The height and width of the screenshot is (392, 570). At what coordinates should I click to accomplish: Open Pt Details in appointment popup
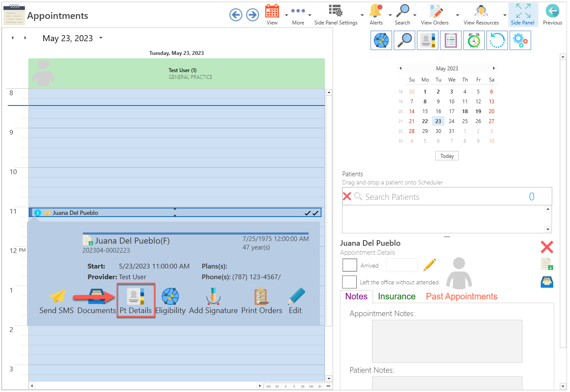(136, 301)
